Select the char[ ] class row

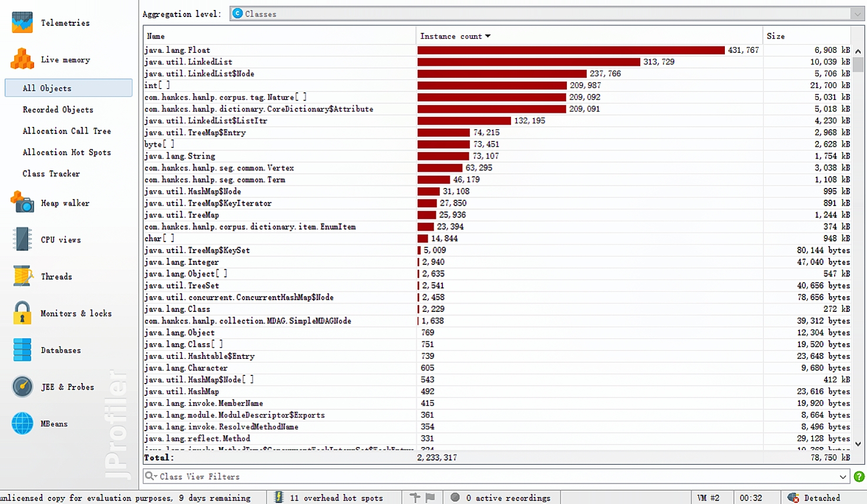(x=498, y=238)
